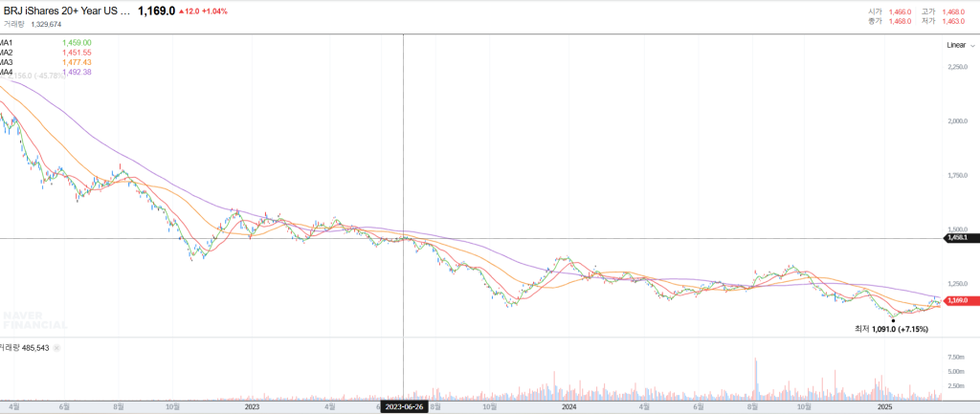Click the 최저 1,091.0 (+7.15%) low label

click(x=891, y=329)
